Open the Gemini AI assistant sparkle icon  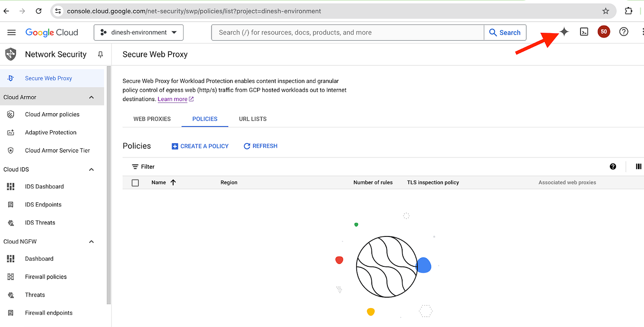(x=563, y=31)
